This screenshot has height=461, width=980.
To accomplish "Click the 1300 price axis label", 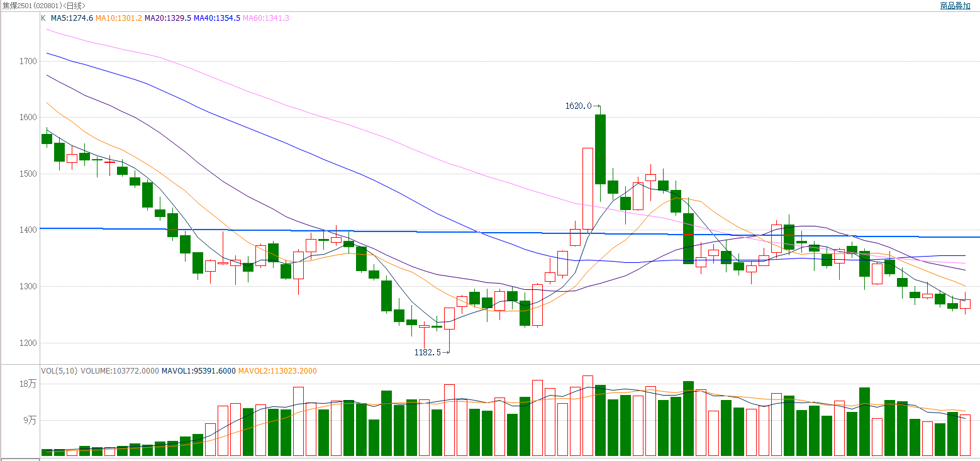I will [29, 287].
